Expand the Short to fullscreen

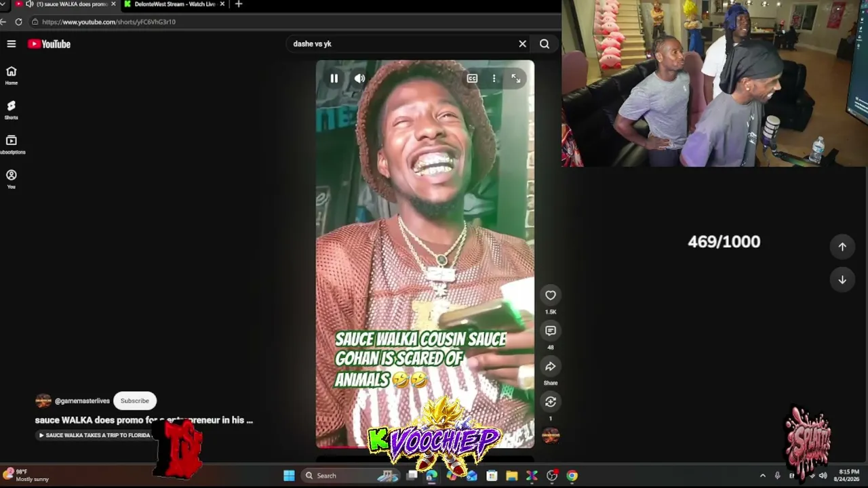coord(516,79)
